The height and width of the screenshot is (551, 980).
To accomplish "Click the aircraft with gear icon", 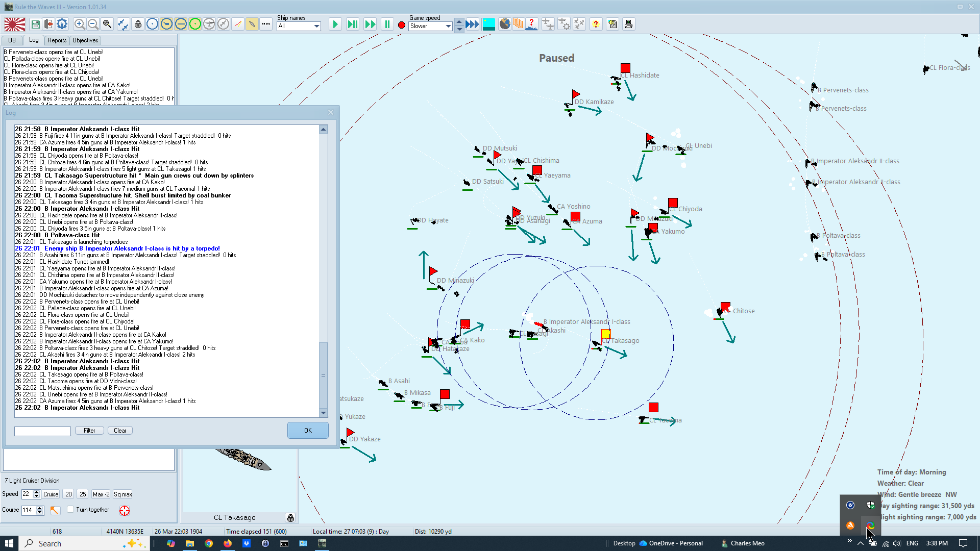I will point(564,24).
